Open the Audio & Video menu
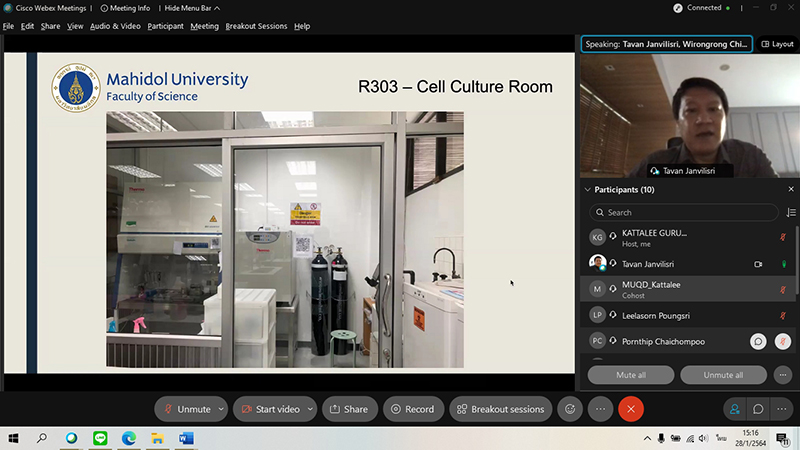Viewport: 800px width, 450px height. click(x=115, y=26)
